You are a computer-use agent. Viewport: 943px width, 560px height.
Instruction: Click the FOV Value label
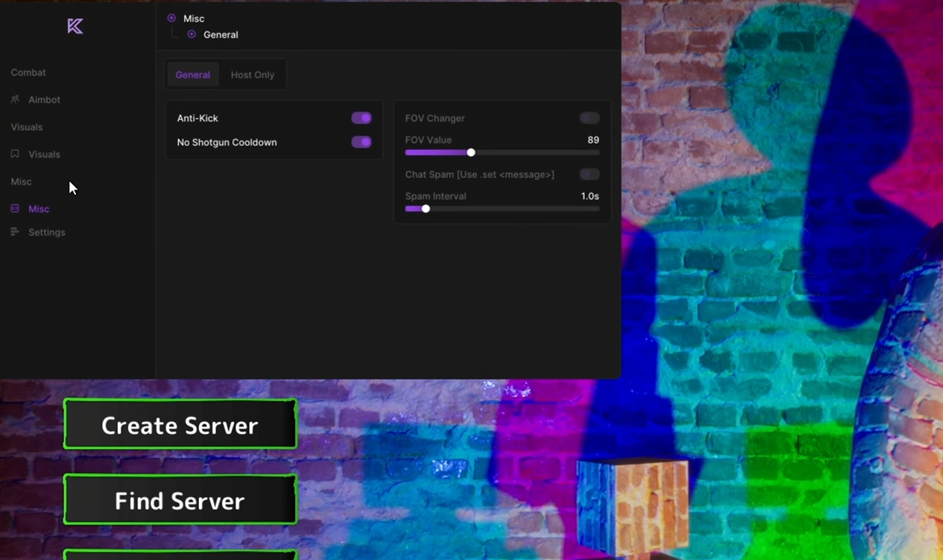[x=429, y=140]
